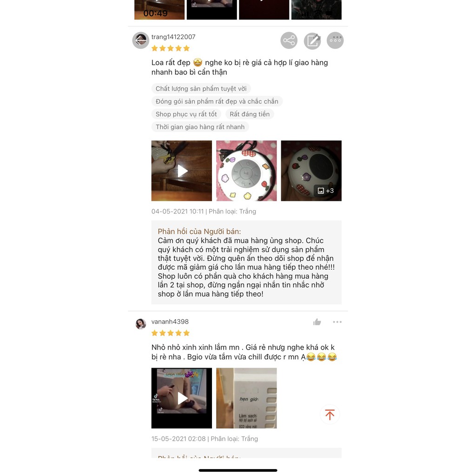
Task: Open the speaker buttons photo on pink cloth
Action: pyautogui.click(x=246, y=171)
